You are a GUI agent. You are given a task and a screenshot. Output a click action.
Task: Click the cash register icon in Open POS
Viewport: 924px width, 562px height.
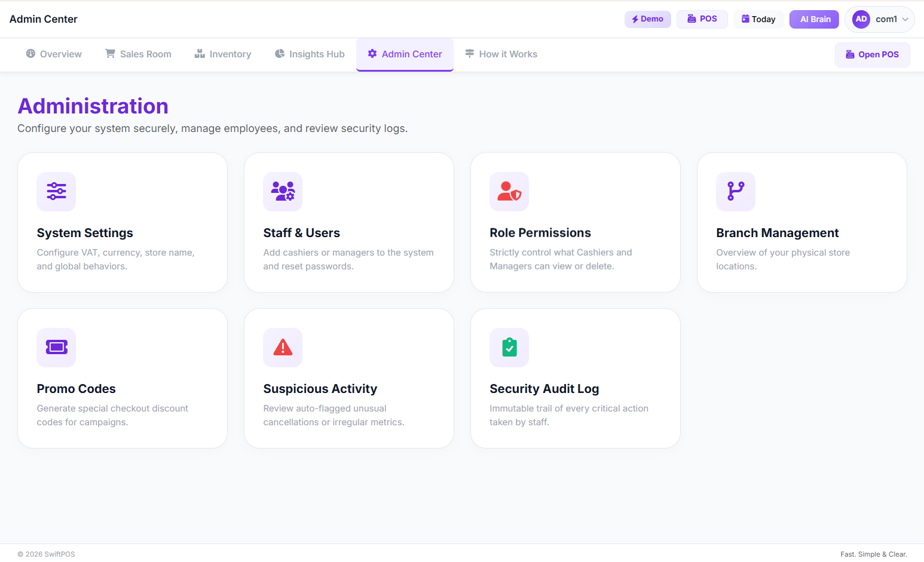point(850,54)
